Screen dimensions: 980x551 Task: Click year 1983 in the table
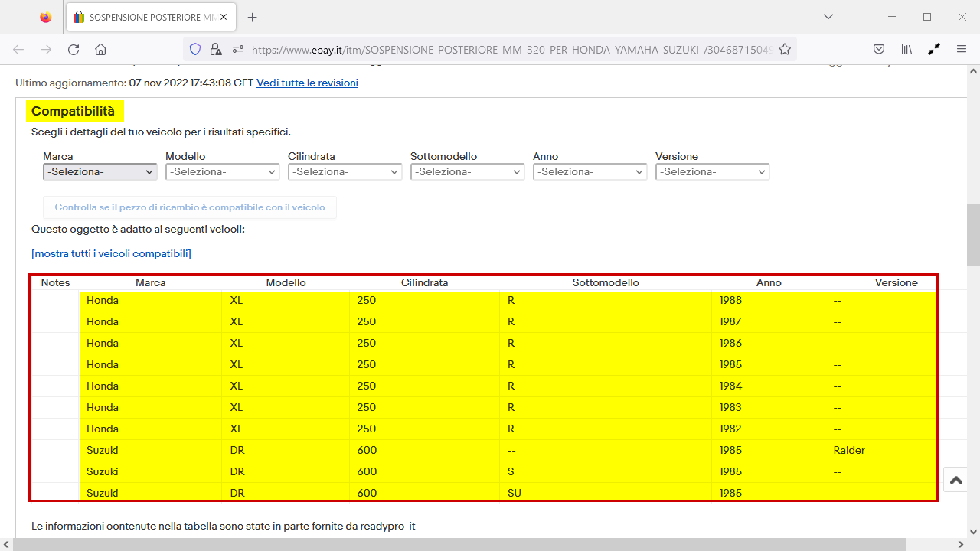[730, 407]
